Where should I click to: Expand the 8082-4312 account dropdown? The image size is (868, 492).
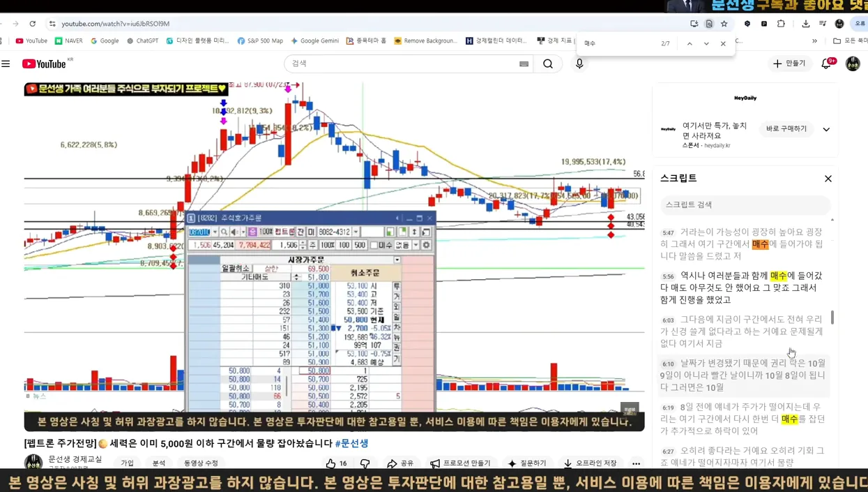356,232
